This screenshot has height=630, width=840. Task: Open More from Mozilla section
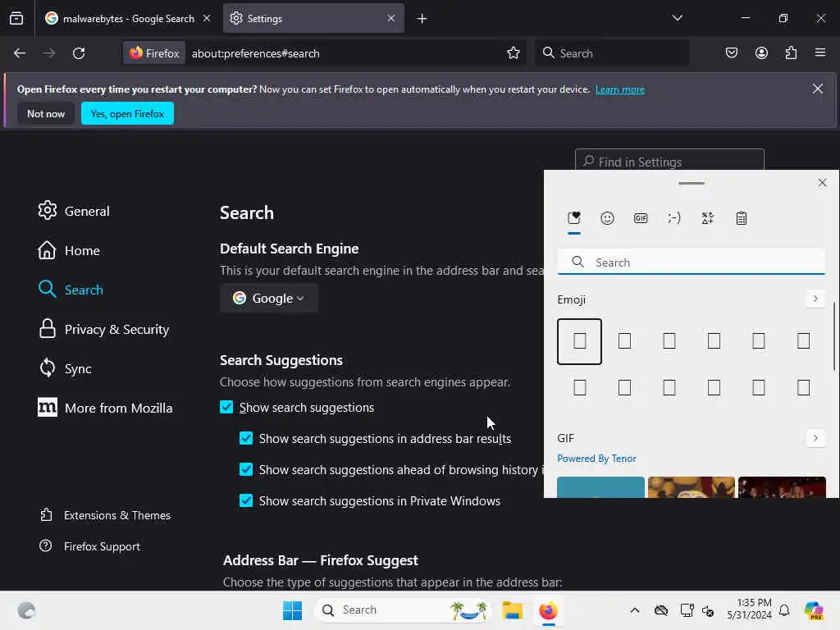pos(106,409)
